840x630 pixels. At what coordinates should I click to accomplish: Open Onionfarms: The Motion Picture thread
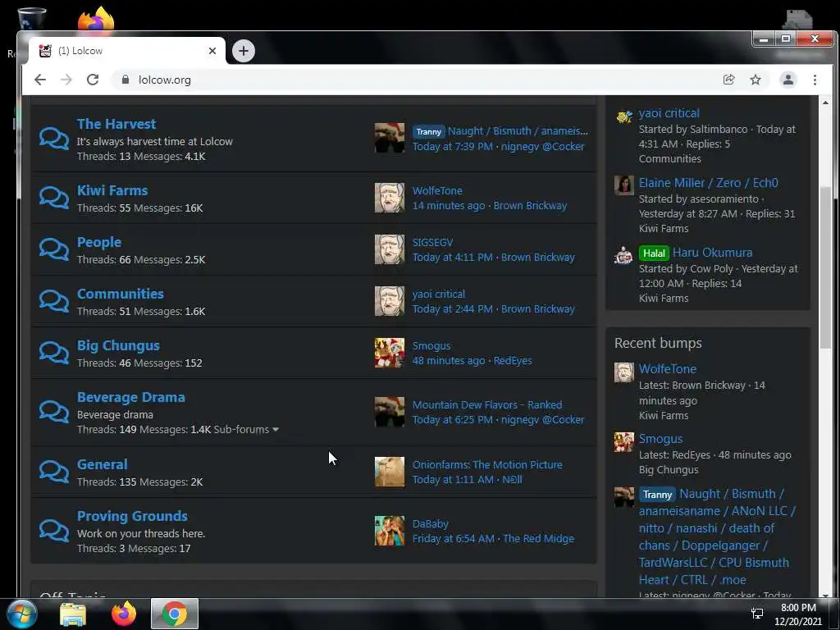tap(487, 465)
